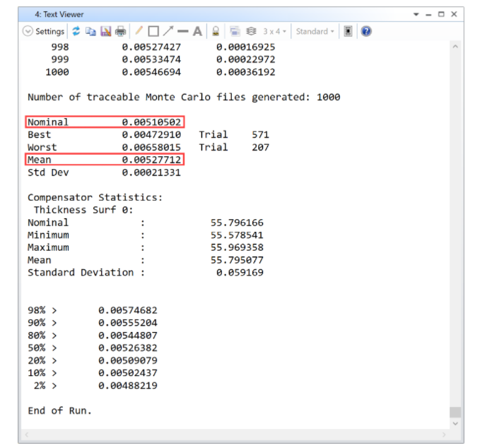Print the window using the printer icon
The height and width of the screenshot is (448, 480).
[x=120, y=31]
